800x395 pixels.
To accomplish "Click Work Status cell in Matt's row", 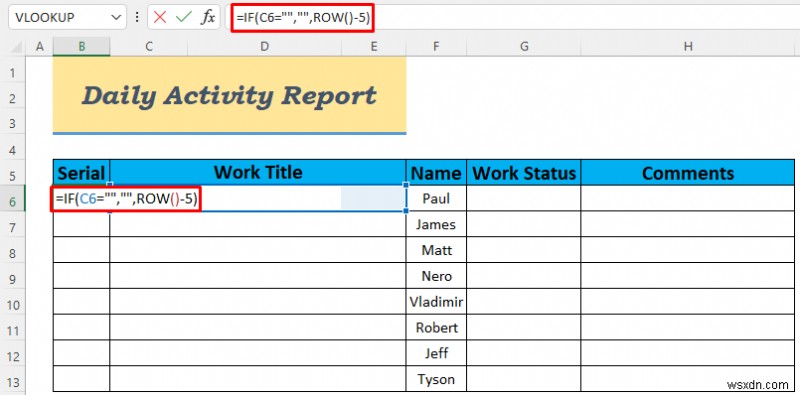I will pos(524,250).
